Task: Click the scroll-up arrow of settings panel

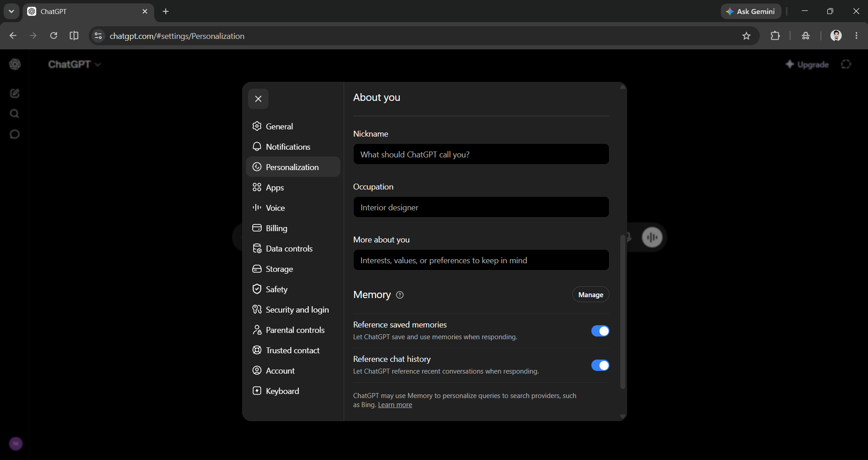Action: click(623, 87)
